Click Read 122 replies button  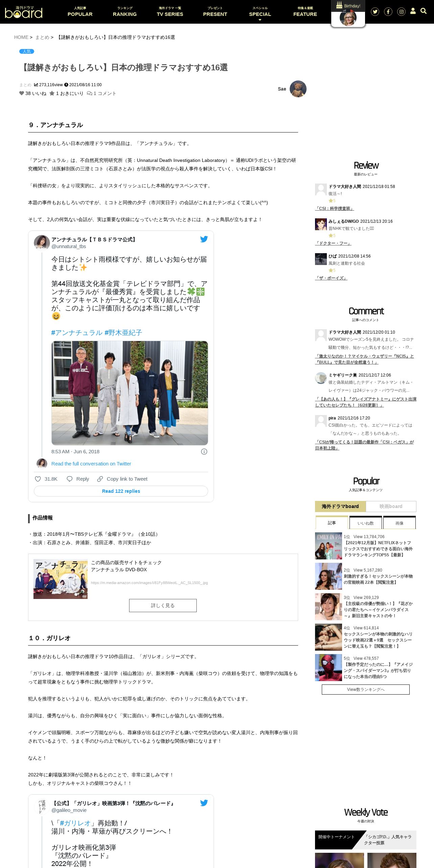tap(121, 491)
